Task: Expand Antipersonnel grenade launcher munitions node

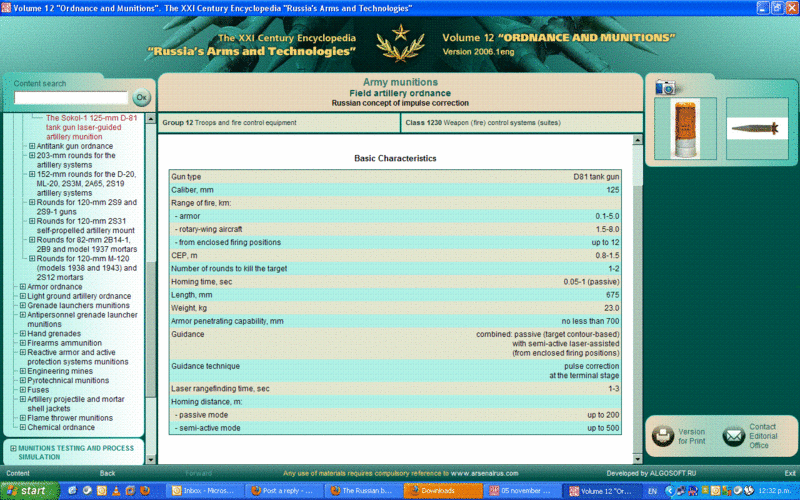Action: point(22,315)
